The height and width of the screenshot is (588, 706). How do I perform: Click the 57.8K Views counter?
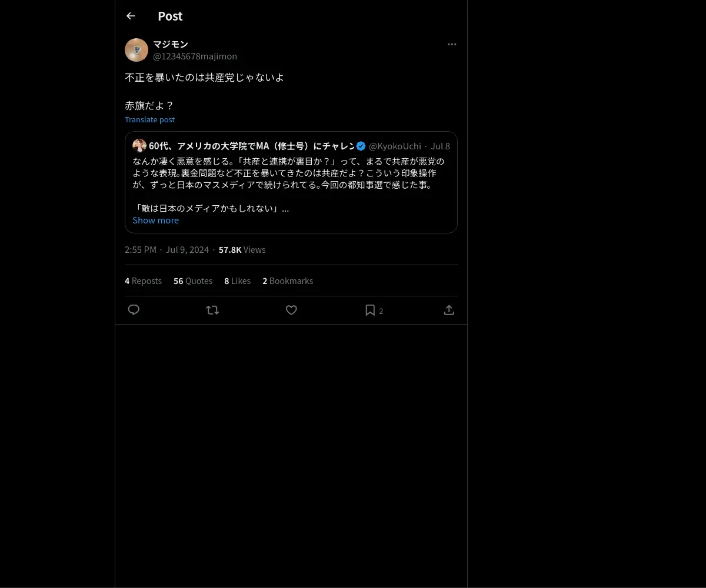coord(242,250)
